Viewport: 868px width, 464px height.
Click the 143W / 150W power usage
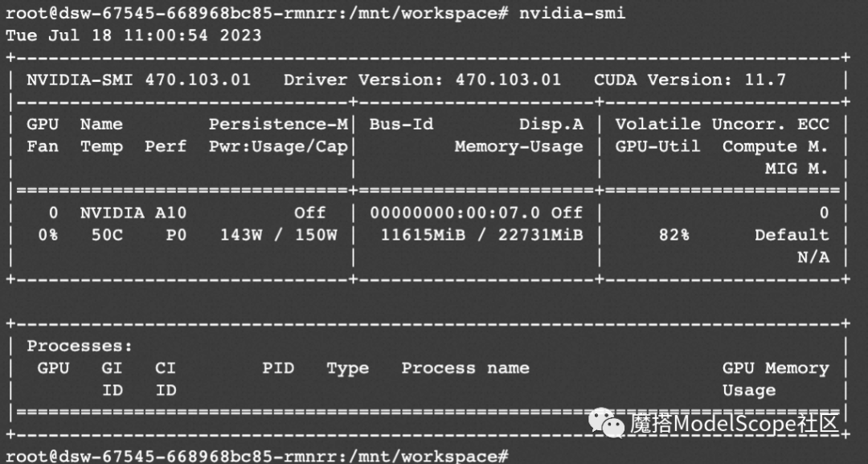tap(278, 235)
